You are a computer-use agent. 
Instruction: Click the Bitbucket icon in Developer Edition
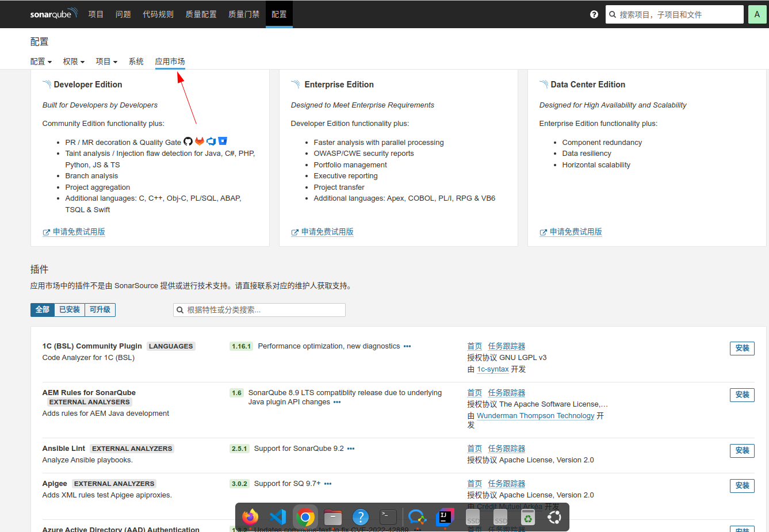tap(223, 141)
